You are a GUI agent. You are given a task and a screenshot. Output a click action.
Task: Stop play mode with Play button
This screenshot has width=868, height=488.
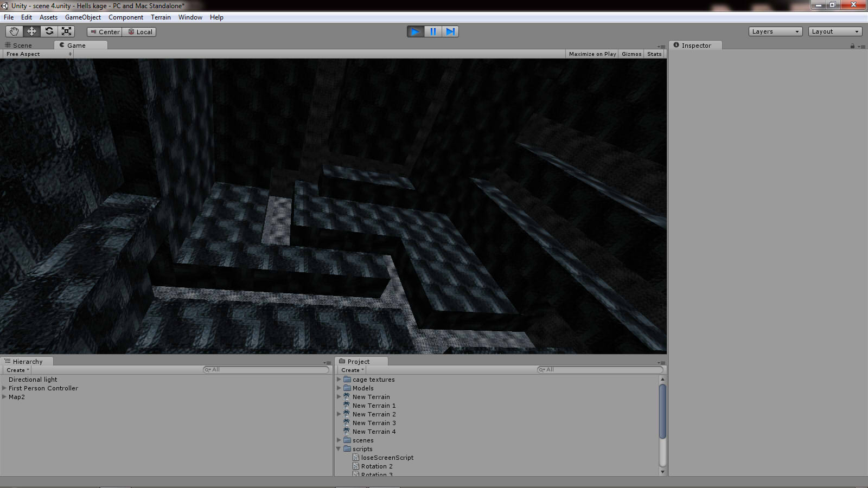pos(416,31)
